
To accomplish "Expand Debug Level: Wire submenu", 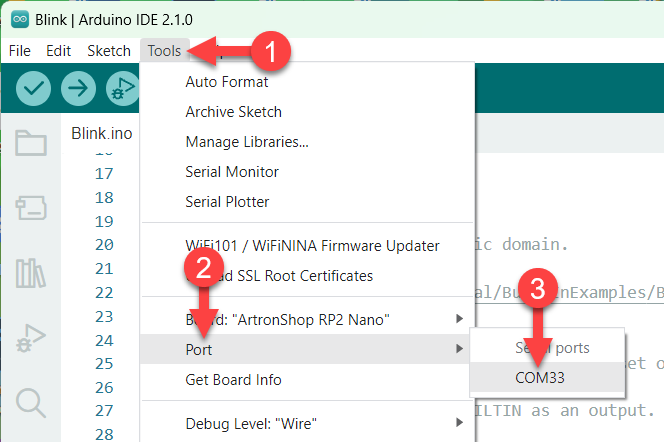I will click(x=307, y=423).
